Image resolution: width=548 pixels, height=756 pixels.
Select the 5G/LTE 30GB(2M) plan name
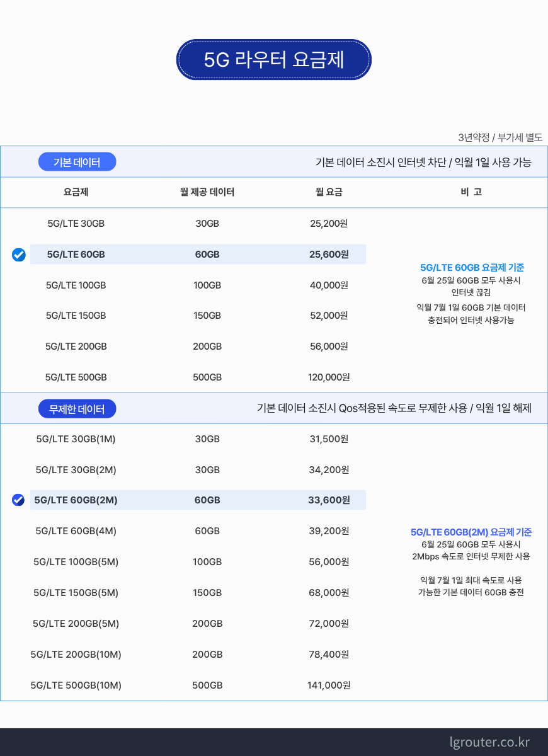[76, 470]
